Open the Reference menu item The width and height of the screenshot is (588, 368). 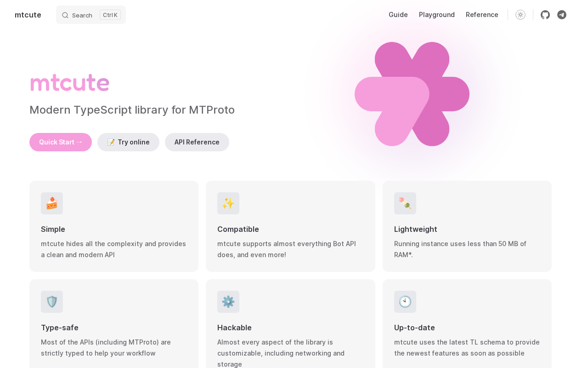(x=482, y=15)
